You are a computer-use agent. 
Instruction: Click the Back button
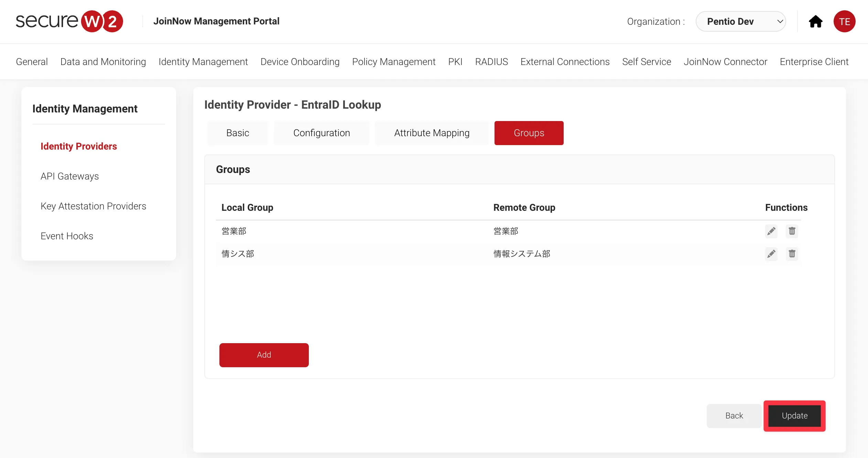coord(734,416)
